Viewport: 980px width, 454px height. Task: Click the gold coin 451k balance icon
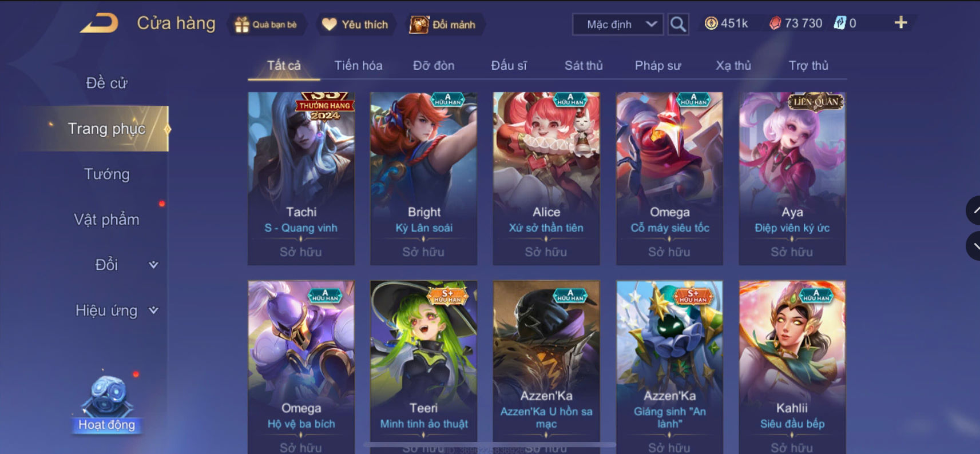click(x=711, y=23)
